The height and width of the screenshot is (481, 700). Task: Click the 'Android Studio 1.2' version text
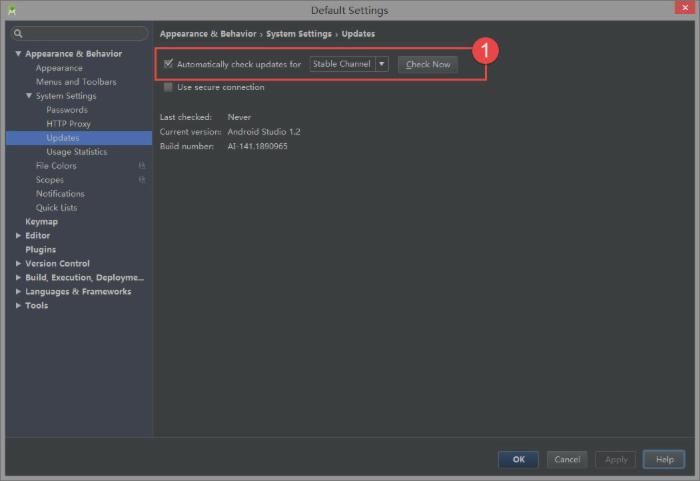point(264,132)
